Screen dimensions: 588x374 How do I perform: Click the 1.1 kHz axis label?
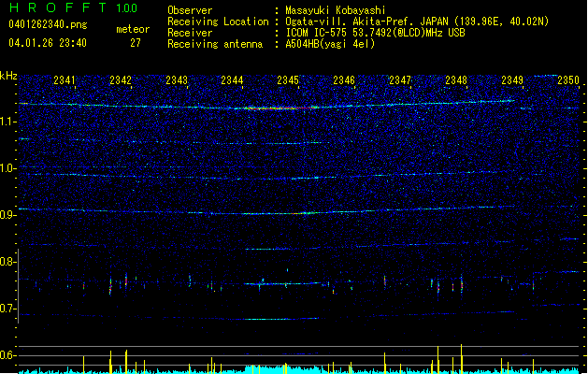8,122
